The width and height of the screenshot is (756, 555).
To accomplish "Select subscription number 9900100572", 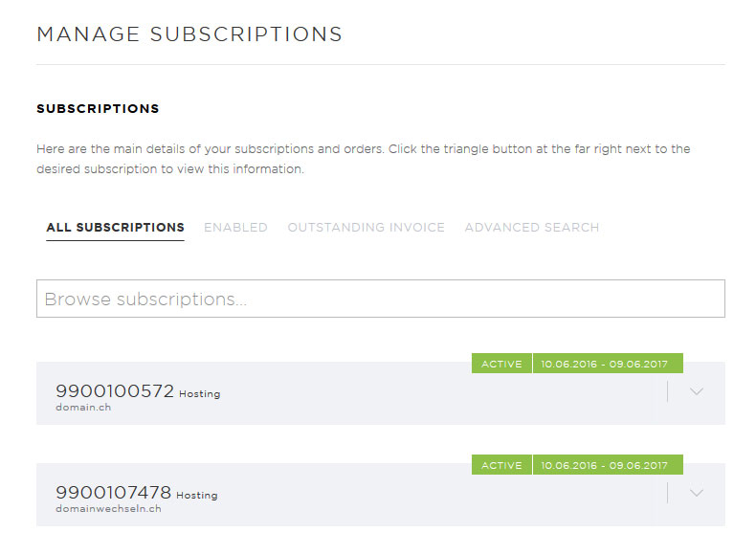I will [x=115, y=390].
